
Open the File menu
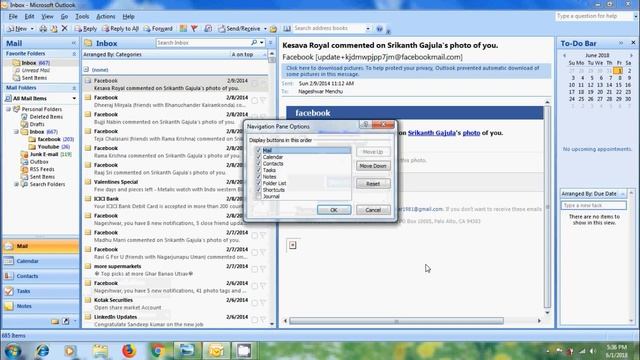[13, 17]
